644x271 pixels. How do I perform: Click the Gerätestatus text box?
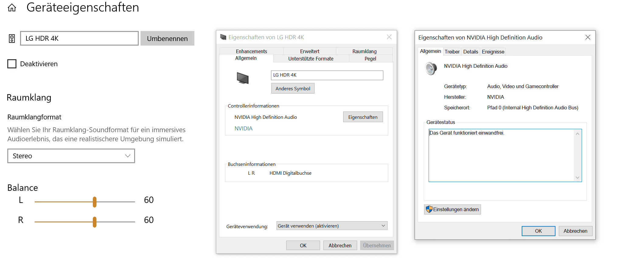[505, 155]
